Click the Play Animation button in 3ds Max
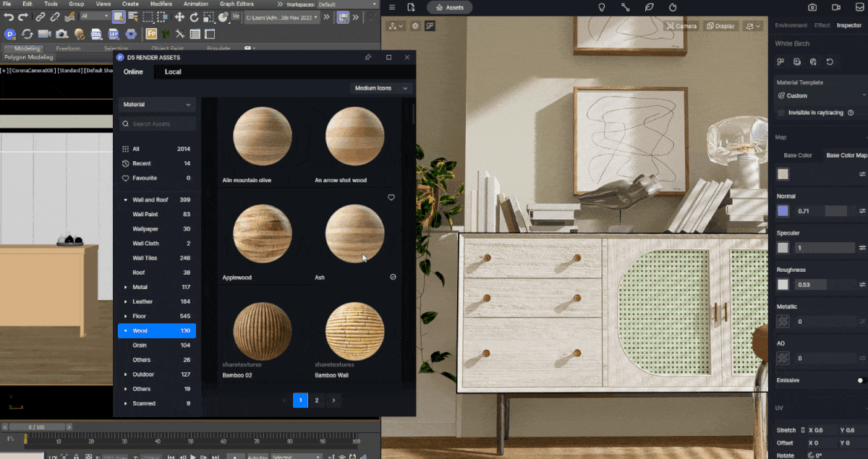Viewport: 868px width, 459px height. pyautogui.click(x=192, y=456)
